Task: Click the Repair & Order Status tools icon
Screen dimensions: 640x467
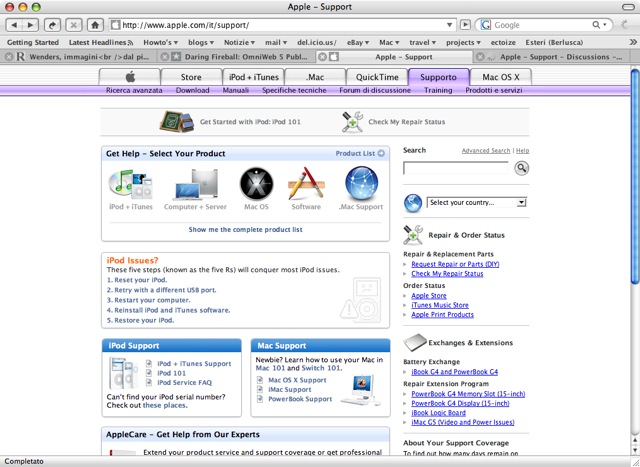Action: [x=413, y=235]
